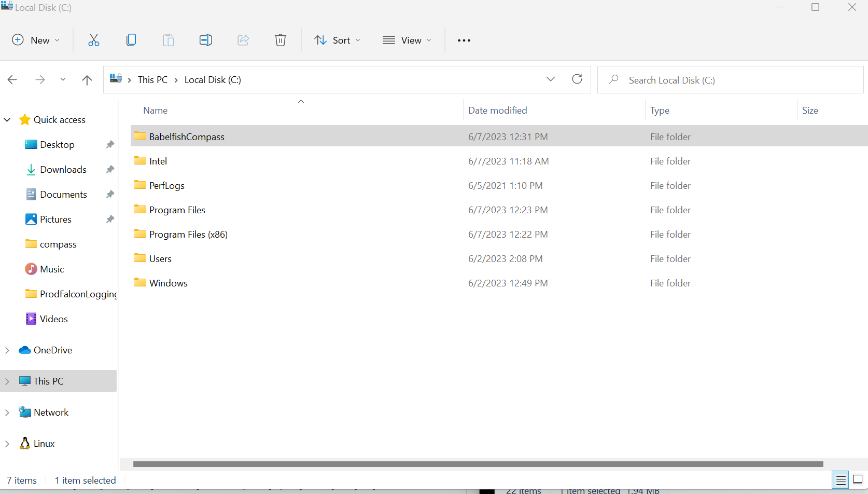Click Linux in the navigation pane
Viewport: 868px width, 494px height.
tap(44, 444)
